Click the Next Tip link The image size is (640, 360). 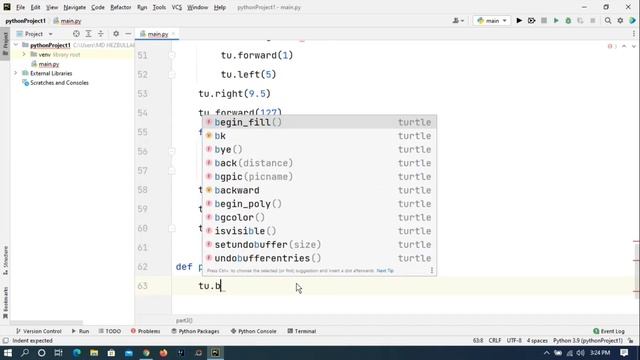coord(385,271)
